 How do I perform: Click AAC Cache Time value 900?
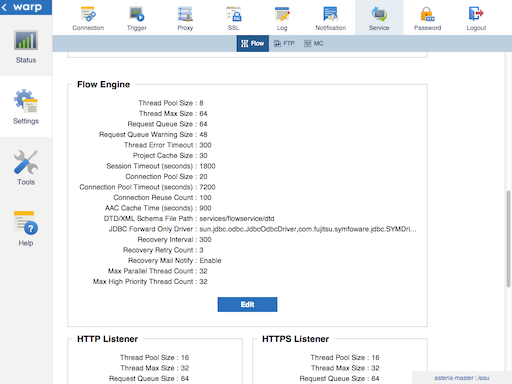coord(205,208)
